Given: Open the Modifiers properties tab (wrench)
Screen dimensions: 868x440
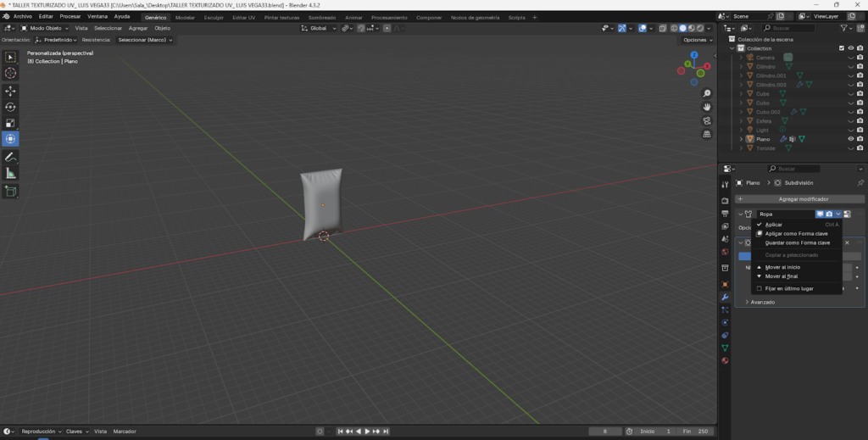Looking at the screenshot, I should 726,298.
